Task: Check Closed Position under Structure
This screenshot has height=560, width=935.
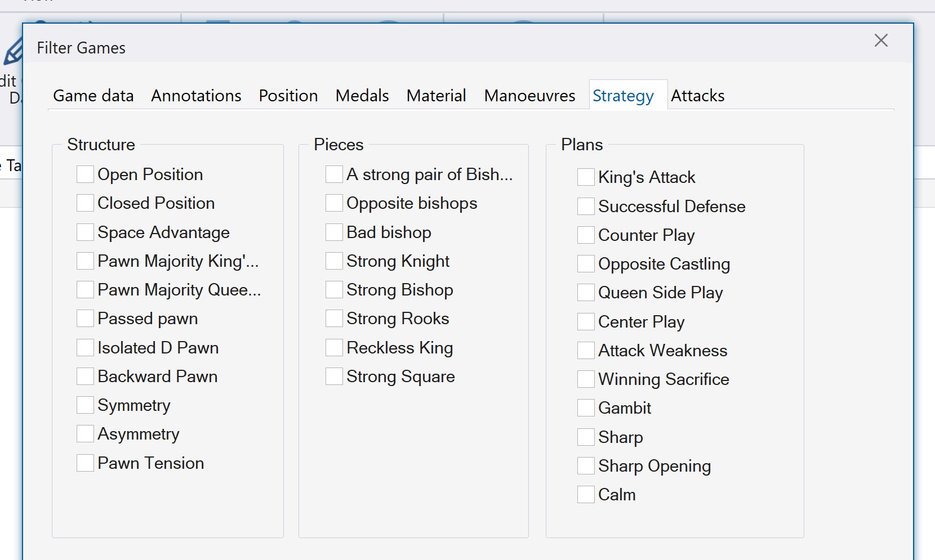Action: coord(85,203)
